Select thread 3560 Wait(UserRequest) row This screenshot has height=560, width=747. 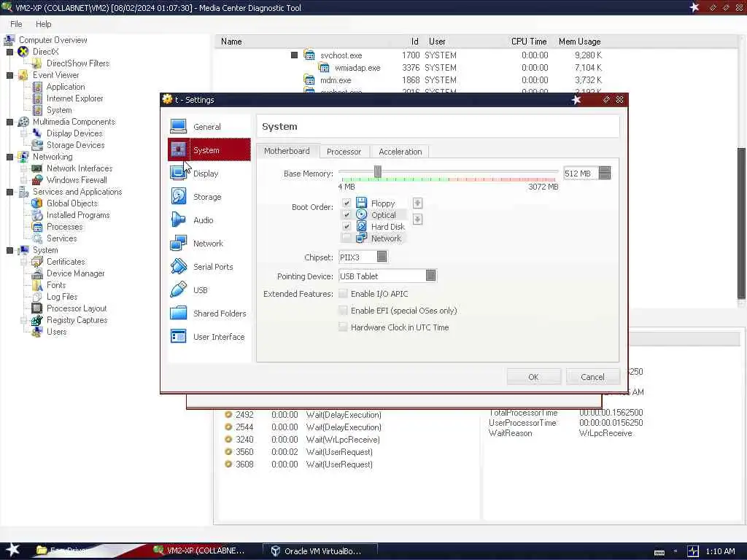point(300,452)
